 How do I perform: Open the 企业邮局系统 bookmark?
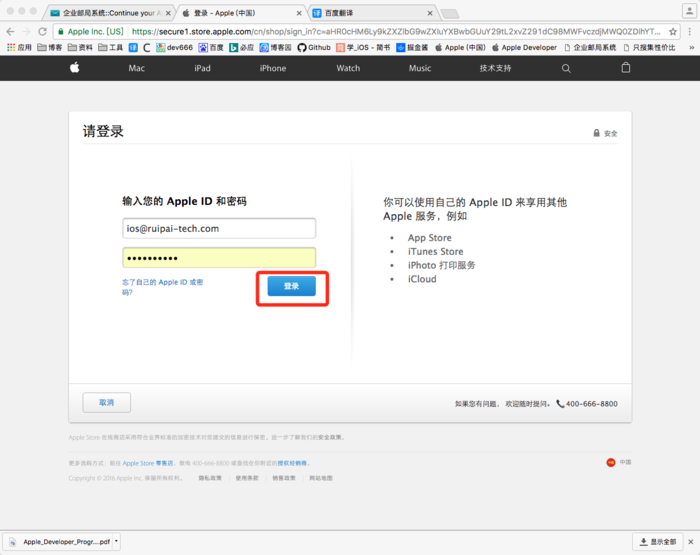[590, 47]
